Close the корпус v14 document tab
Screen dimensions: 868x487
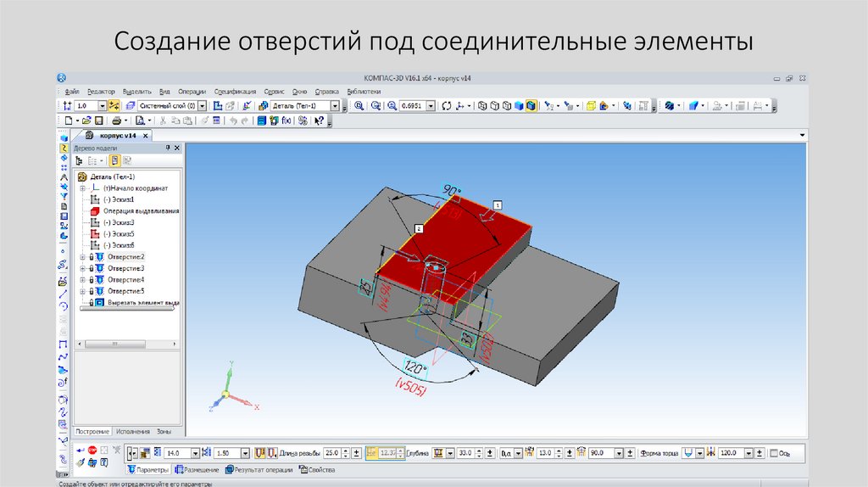pos(146,135)
